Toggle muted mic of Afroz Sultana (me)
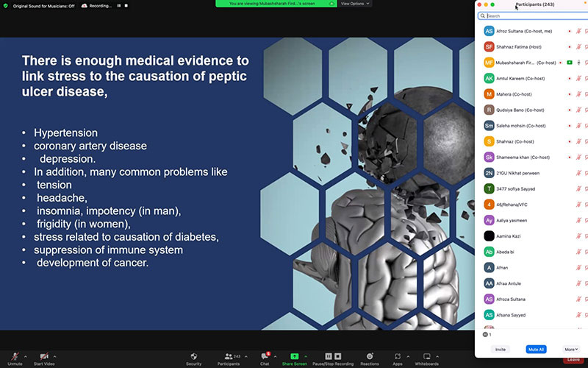The height and width of the screenshot is (368, 588). [x=578, y=31]
